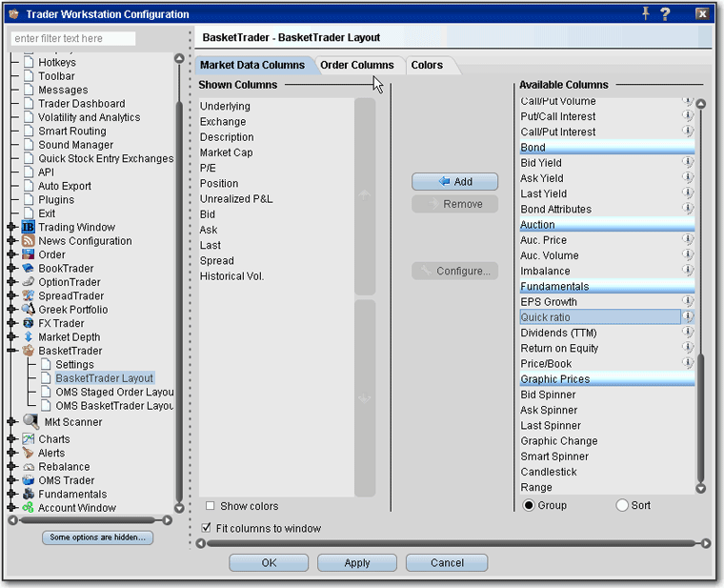Expand the Trading Window tree node
The width and height of the screenshot is (724, 588).
click(12, 227)
